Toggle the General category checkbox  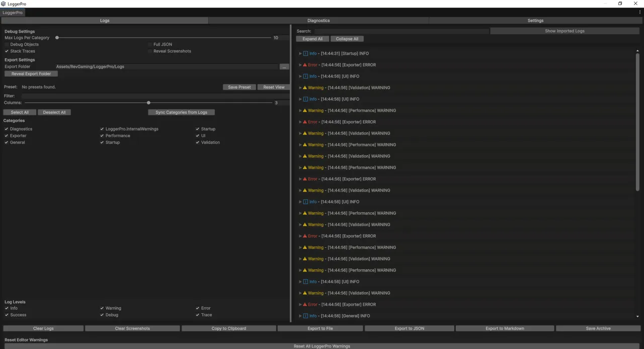[7, 143]
